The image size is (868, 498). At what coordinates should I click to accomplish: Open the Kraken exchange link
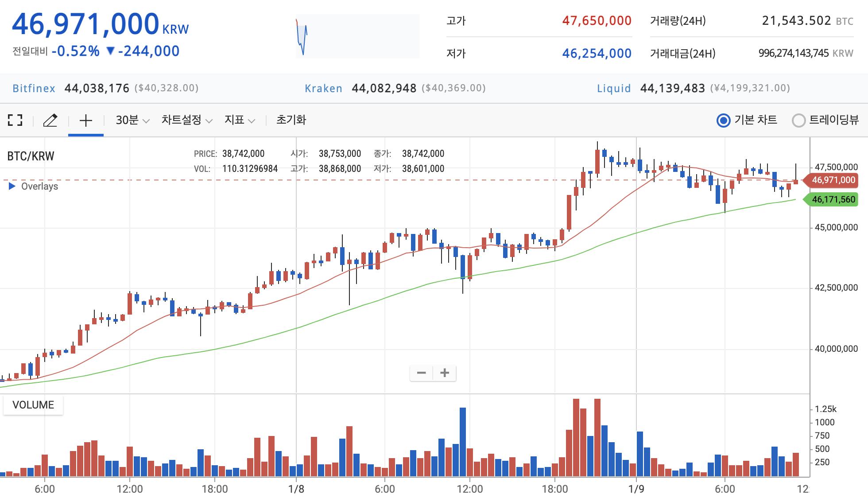tap(323, 89)
